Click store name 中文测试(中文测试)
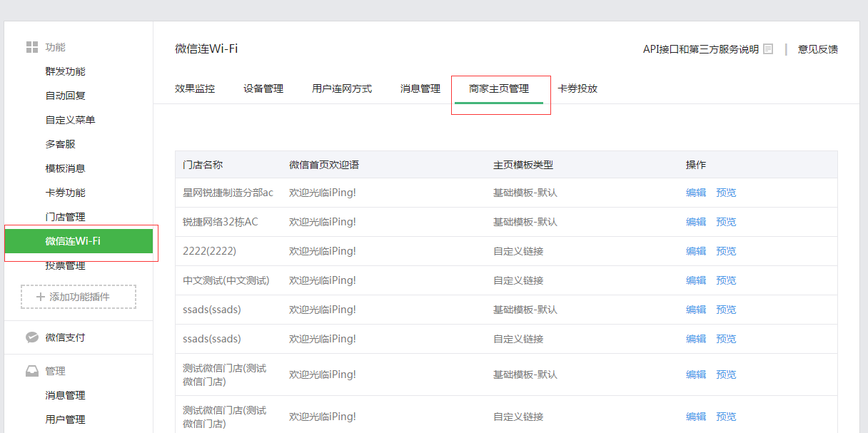 [x=226, y=280]
